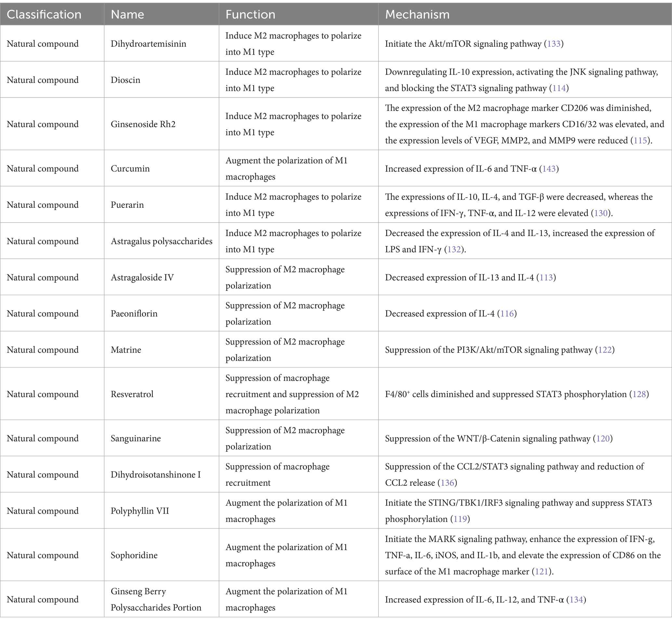Follow citation 113 for Astragaloside IV

(546, 278)
